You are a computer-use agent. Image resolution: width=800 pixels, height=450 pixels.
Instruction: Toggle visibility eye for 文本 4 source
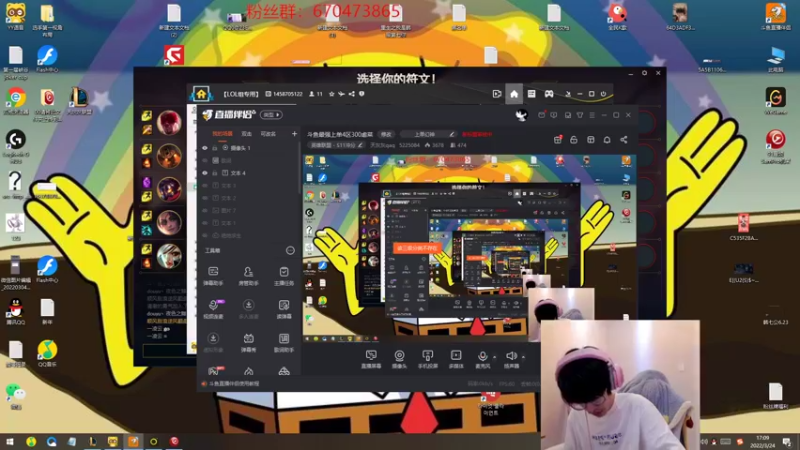coord(205,173)
